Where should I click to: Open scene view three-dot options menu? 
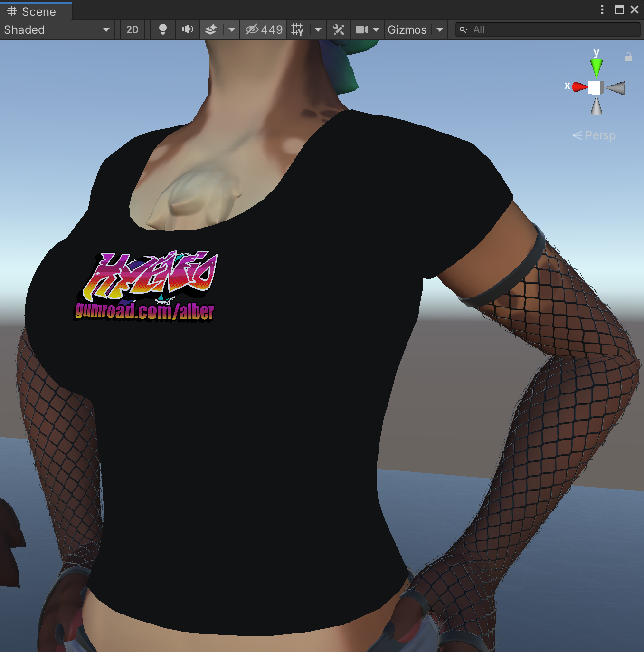click(x=602, y=10)
